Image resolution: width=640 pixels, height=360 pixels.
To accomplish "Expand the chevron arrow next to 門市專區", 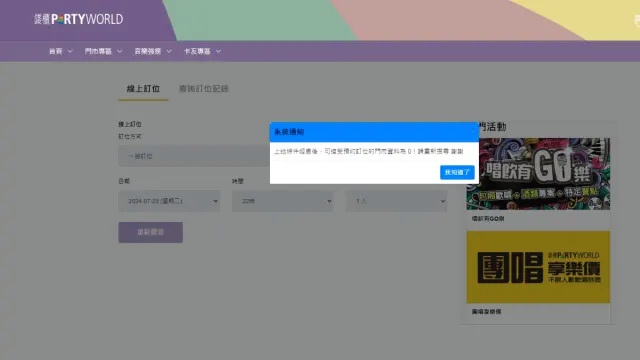I will [120, 51].
